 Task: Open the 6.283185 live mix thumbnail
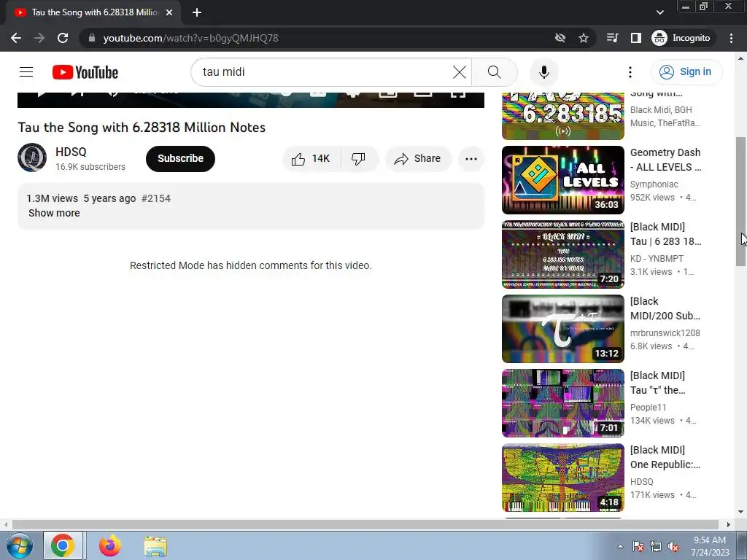point(562,116)
